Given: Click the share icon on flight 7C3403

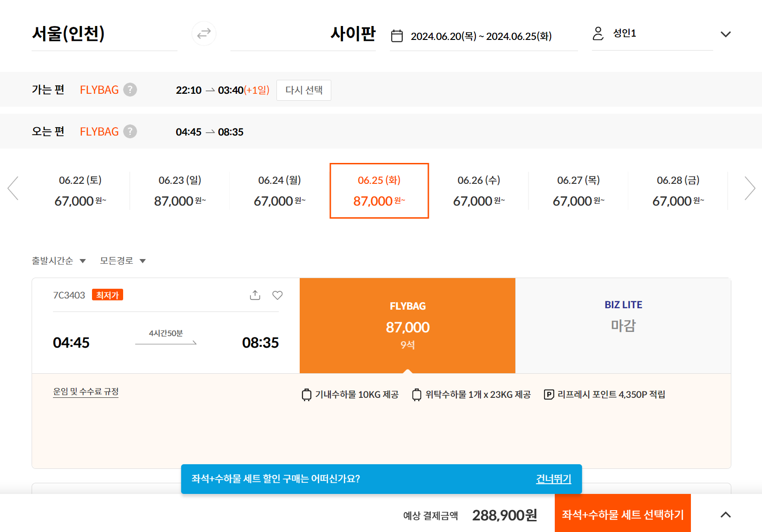Looking at the screenshot, I should (255, 295).
